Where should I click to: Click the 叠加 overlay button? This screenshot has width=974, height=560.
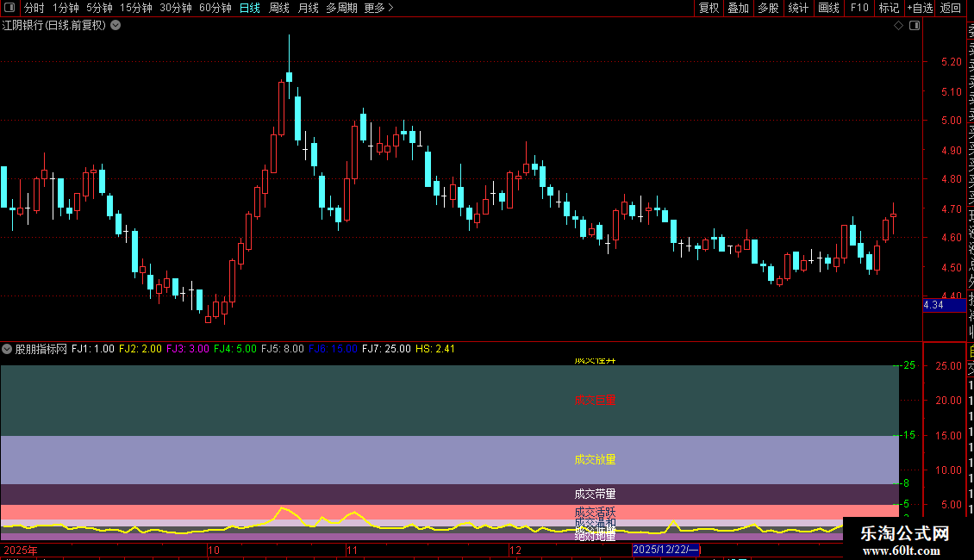coord(739,8)
